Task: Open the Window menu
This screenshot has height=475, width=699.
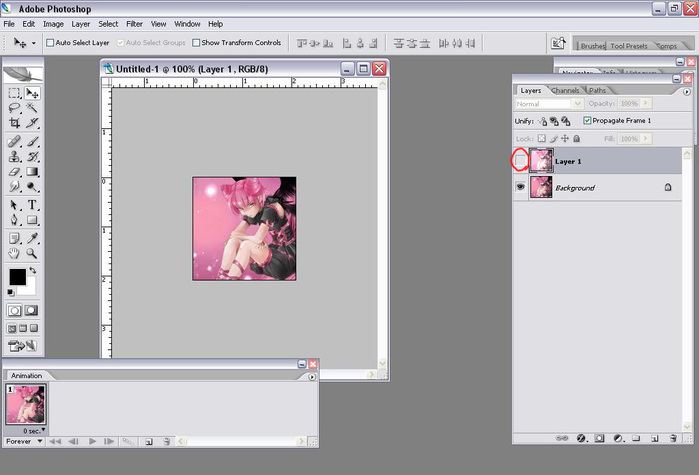Action: click(187, 24)
